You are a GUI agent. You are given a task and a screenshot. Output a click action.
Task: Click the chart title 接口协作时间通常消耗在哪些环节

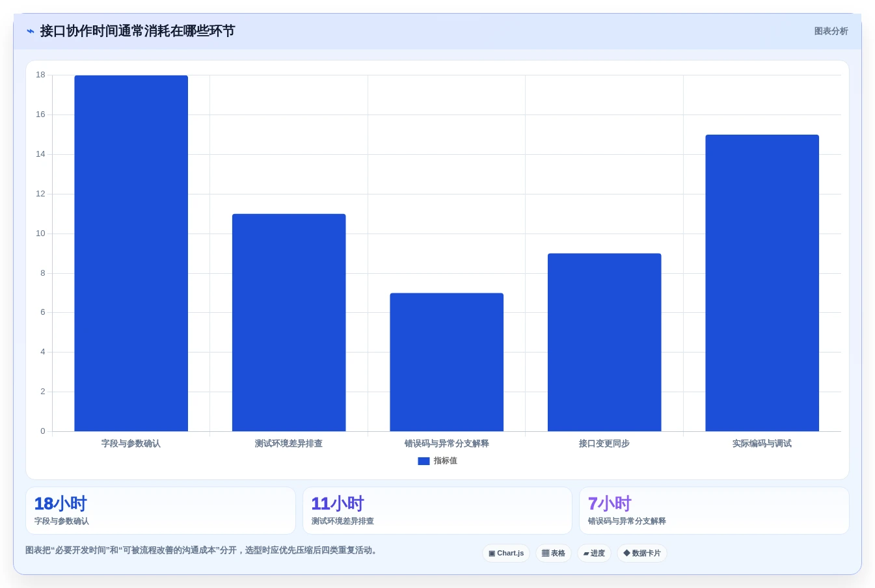click(137, 31)
